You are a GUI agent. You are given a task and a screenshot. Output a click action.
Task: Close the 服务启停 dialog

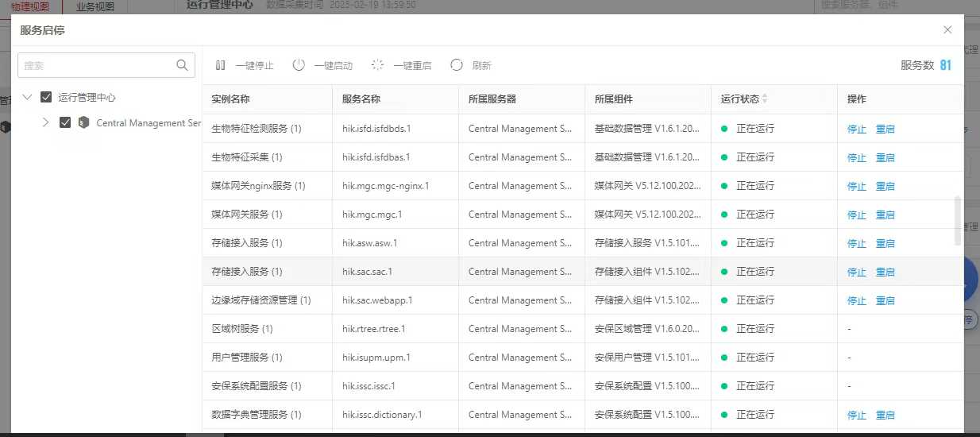point(947,29)
